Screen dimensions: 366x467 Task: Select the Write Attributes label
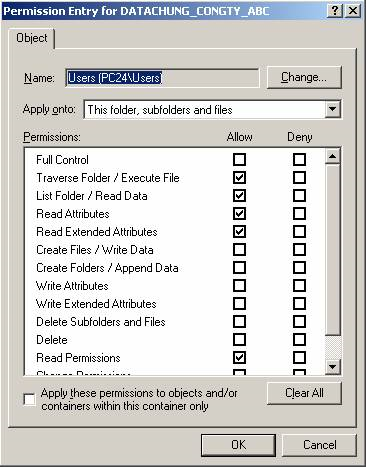click(72, 286)
